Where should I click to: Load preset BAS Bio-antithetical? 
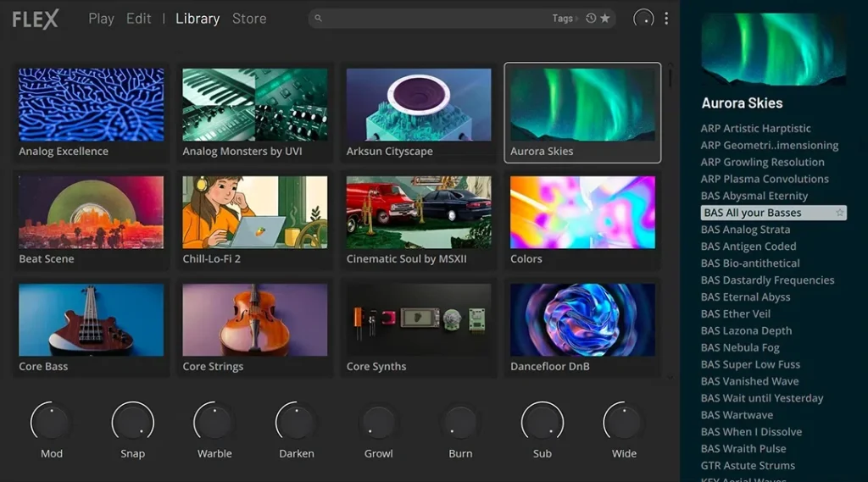(x=750, y=263)
